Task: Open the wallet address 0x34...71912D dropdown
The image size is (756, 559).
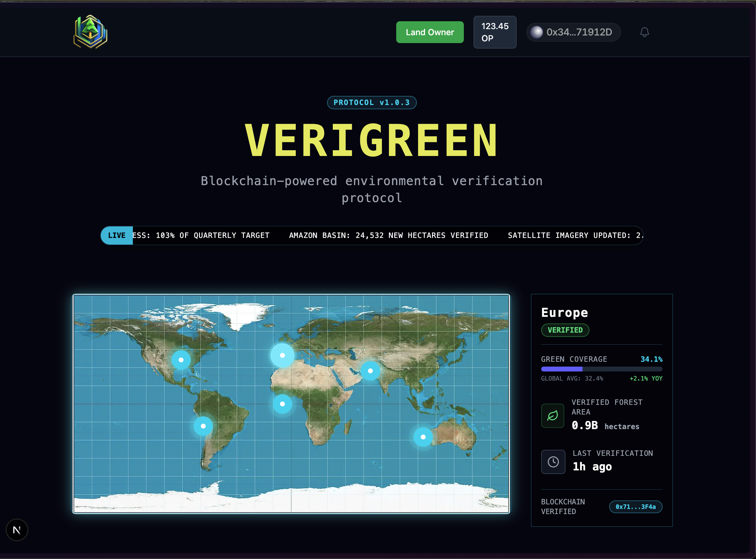Action: click(573, 32)
